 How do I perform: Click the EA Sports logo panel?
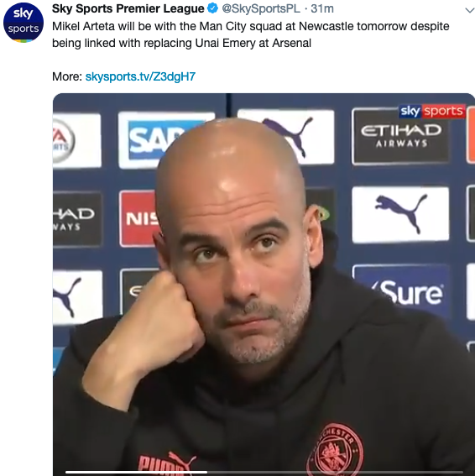pos(76,140)
